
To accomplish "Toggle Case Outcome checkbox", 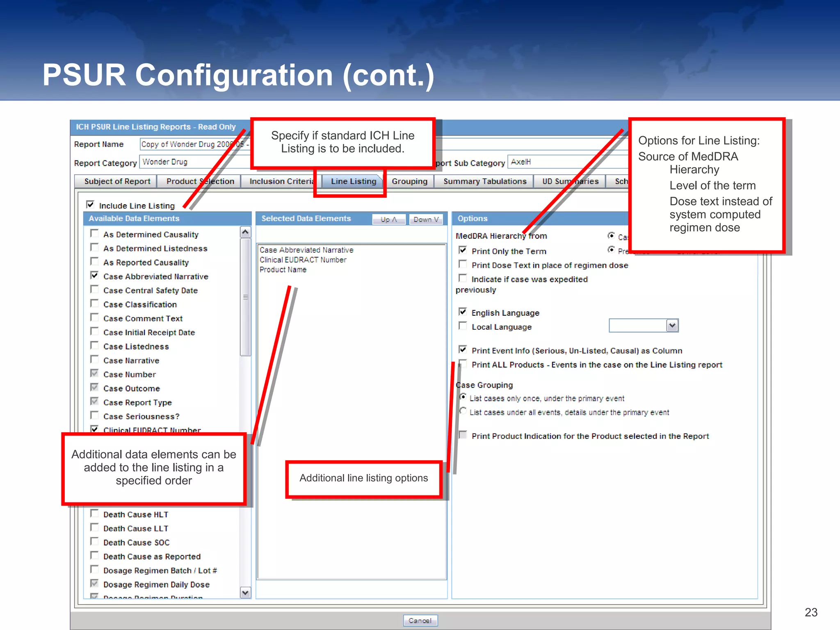I will pos(94,387).
